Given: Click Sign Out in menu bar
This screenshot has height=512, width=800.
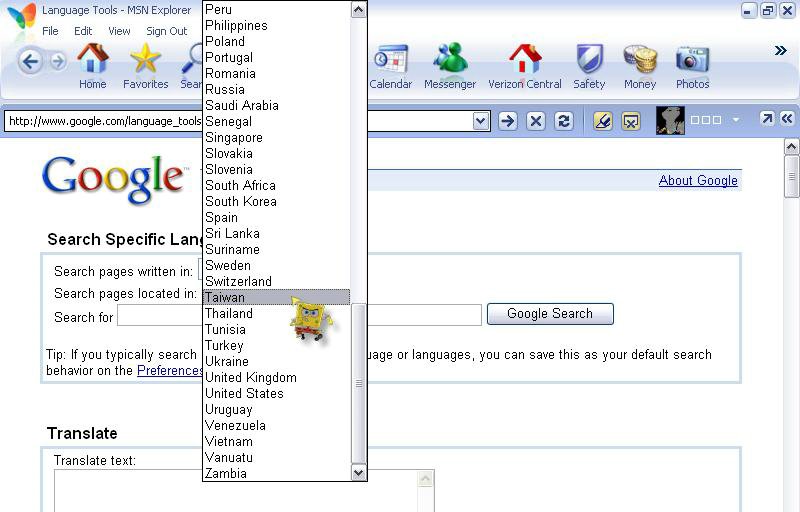Looking at the screenshot, I should pos(167,31).
